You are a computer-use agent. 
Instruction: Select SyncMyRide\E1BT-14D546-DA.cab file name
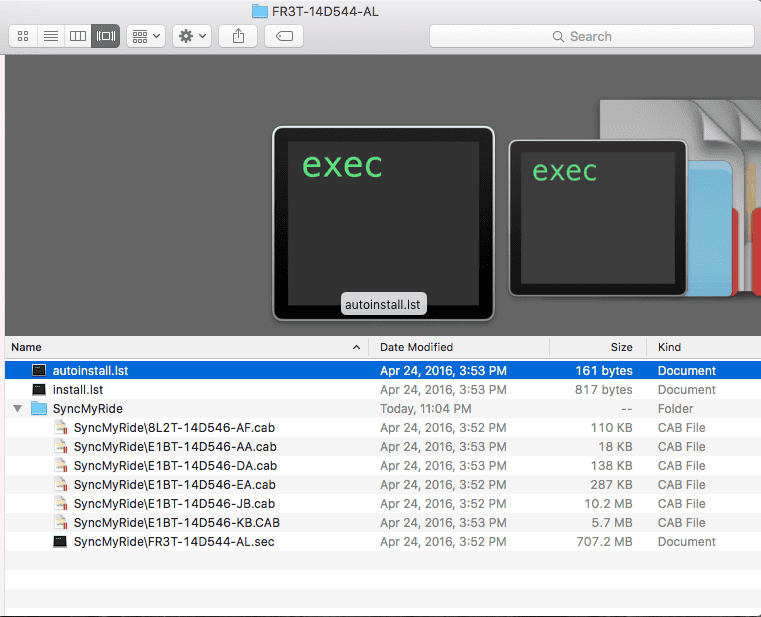point(175,466)
